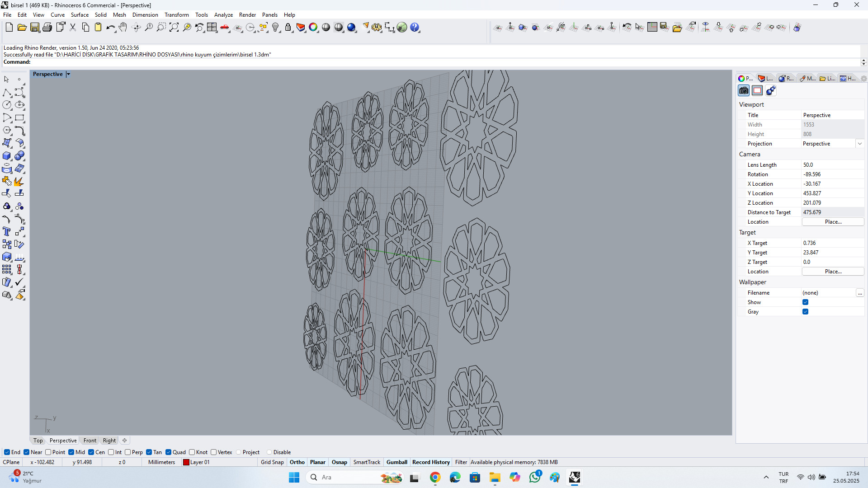Select the Circle tool in left toolbar
This screenshot has width=868, height=488.
(x=7, y=105)
